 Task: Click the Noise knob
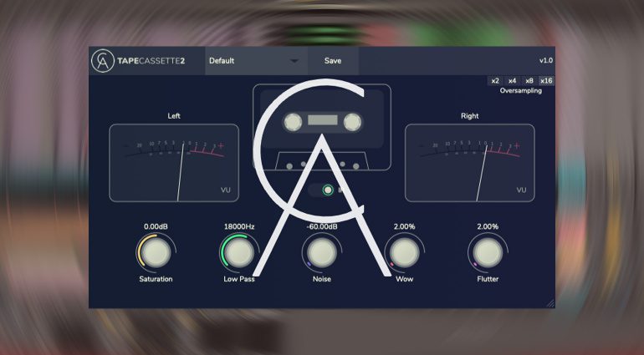[x=321, y=251]
